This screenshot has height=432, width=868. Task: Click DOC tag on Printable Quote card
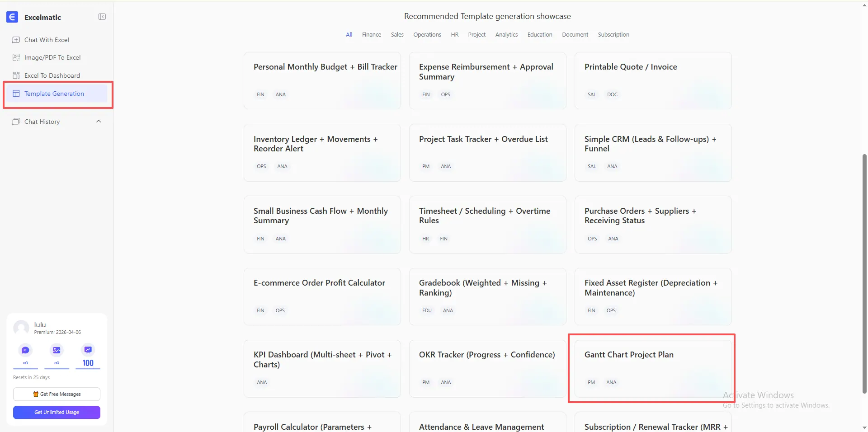pos(612,94)
